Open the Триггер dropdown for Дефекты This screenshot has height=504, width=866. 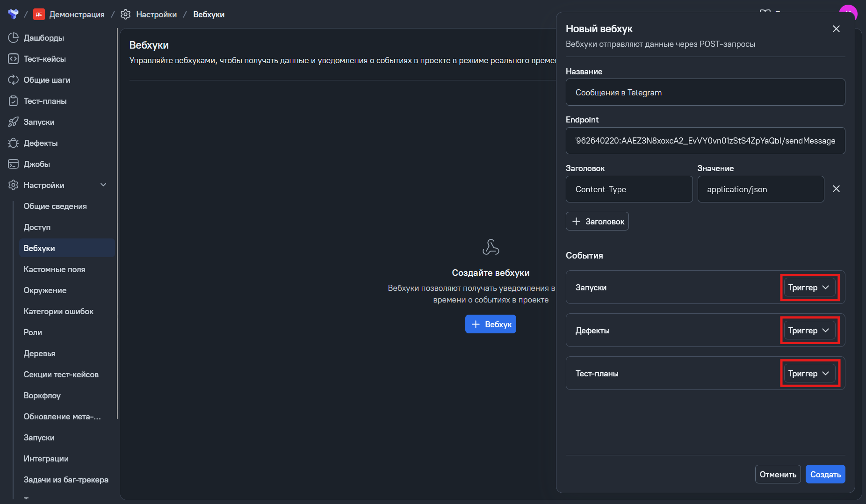click(x=809, y=331)
